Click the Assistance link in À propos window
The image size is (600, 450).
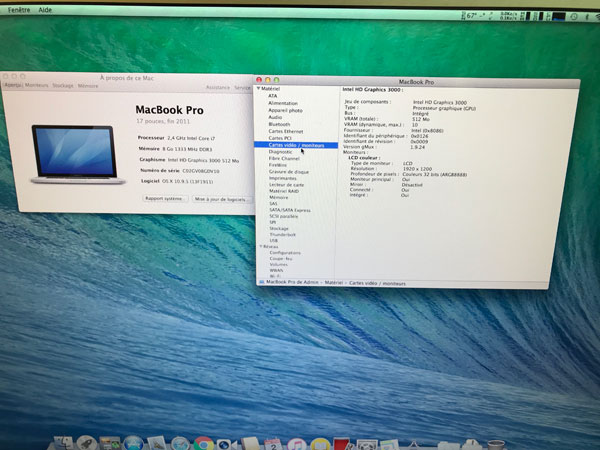(218, 88)
